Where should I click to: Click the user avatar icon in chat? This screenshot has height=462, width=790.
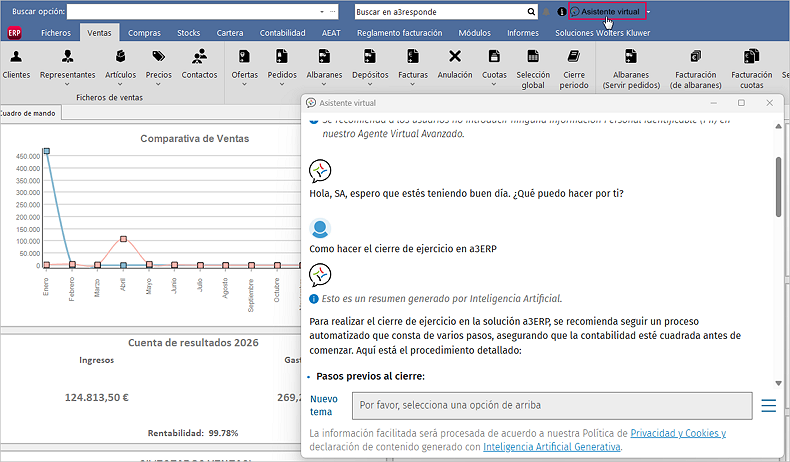(x=319, y=228)
